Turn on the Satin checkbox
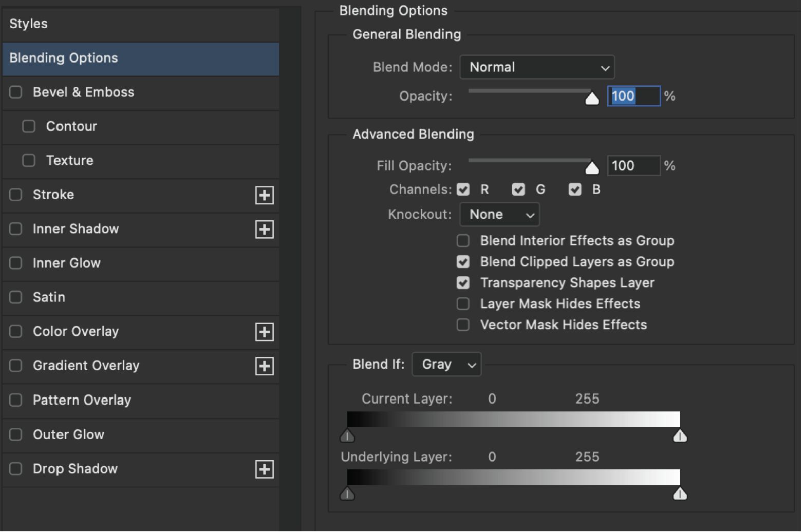 click(16, 297)
